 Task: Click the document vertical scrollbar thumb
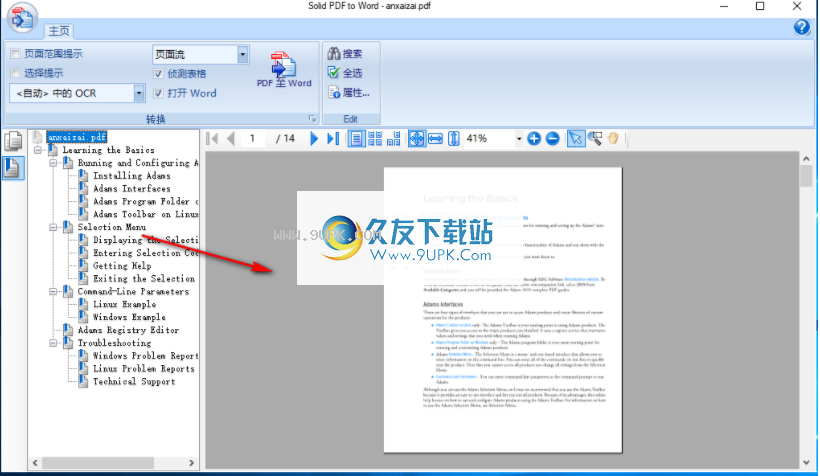coord(806,176)
